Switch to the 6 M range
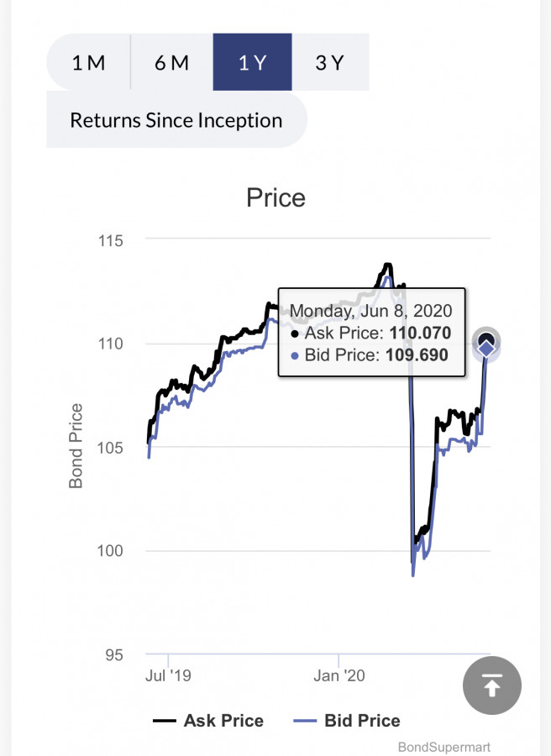This screenshot has width=551, height=756. pyautogui.click(x=171, y=62)
